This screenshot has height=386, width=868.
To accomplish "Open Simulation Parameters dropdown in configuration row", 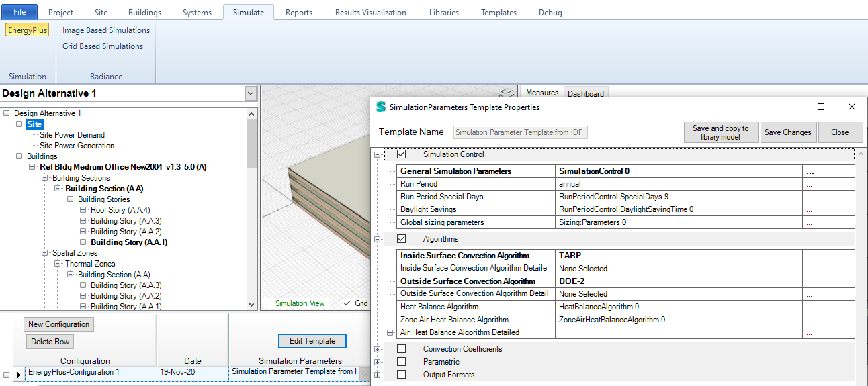I will click(364, 373).
